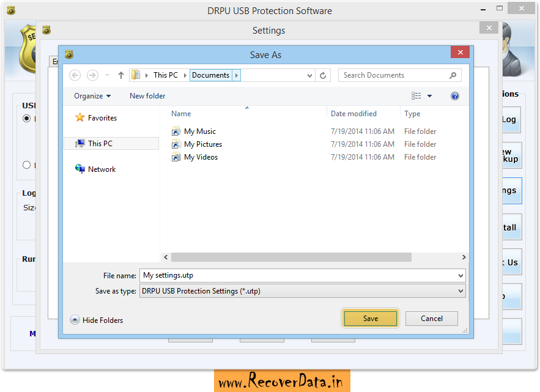Open more view options dropdown
The height and width of the screenshot is (392, 540).
(429, 96)
